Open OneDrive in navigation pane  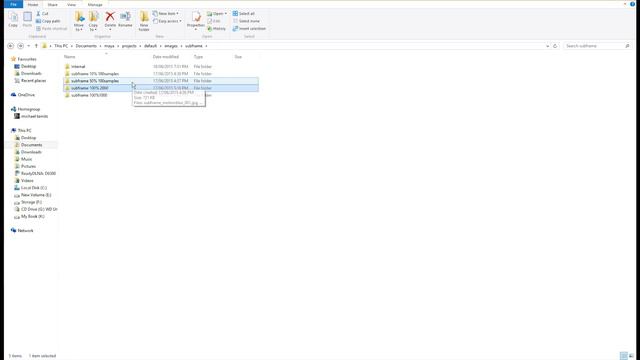click(x=26, y=95)
